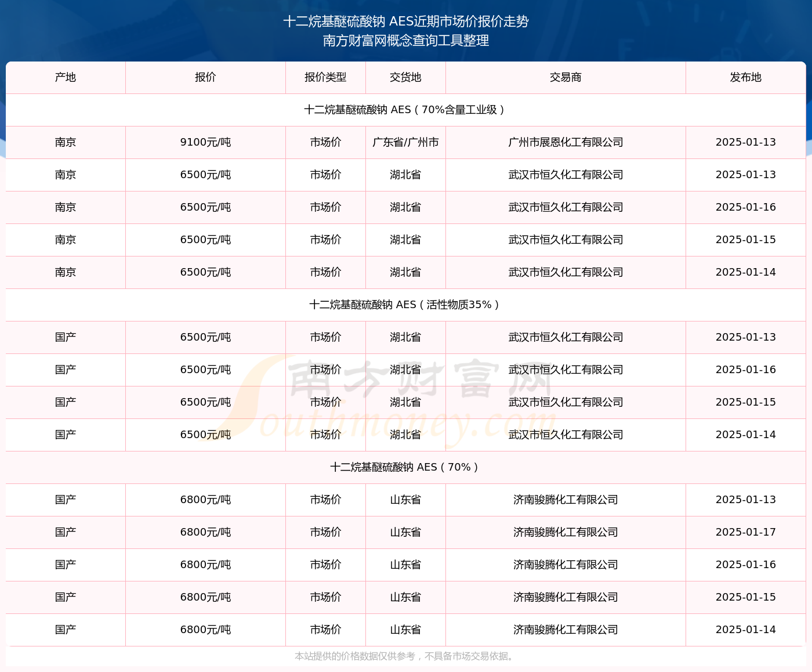Click 6800元/吨 in the 山东省 2025-01-13 row
Viewport: 812px width, 672px height.
pyautogui.click(x=205, y=500)
